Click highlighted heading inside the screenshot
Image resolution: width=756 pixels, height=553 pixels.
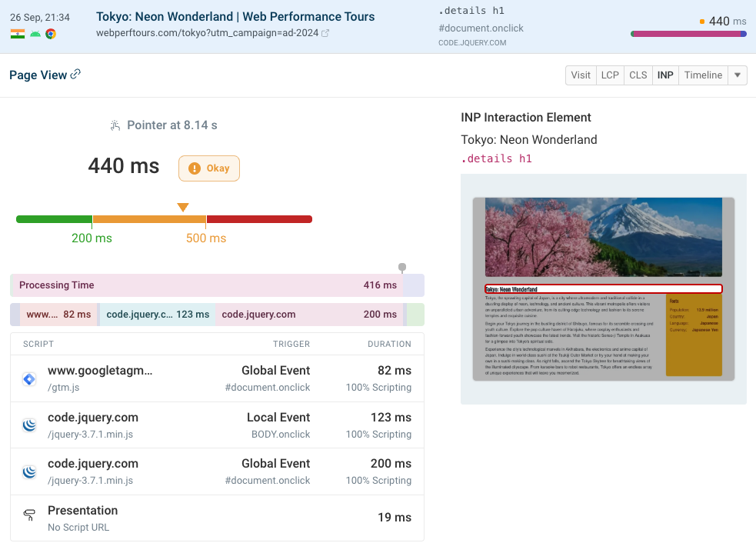tap(604, 288)
